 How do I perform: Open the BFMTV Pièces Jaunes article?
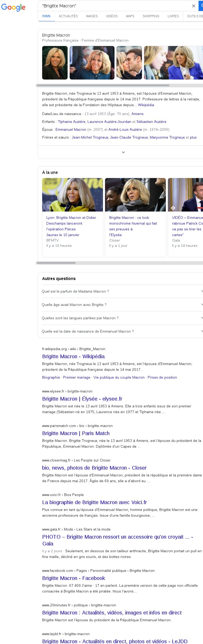point(71,226)
